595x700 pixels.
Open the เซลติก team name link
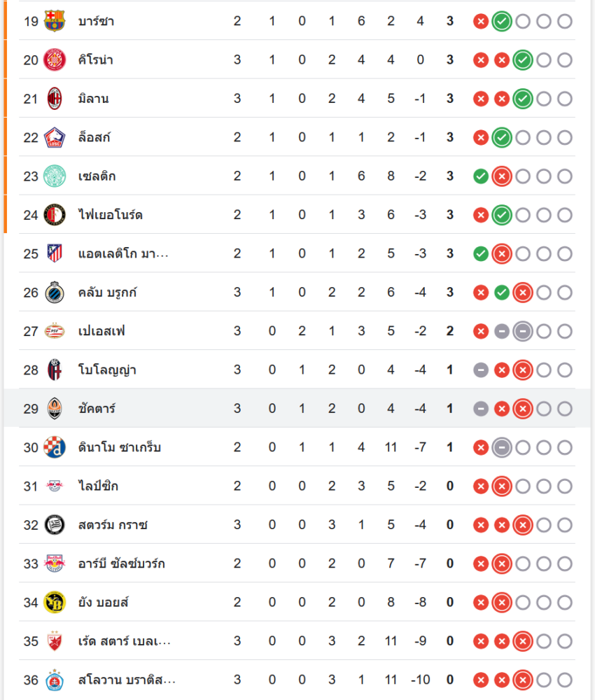(x=97, y=176)
